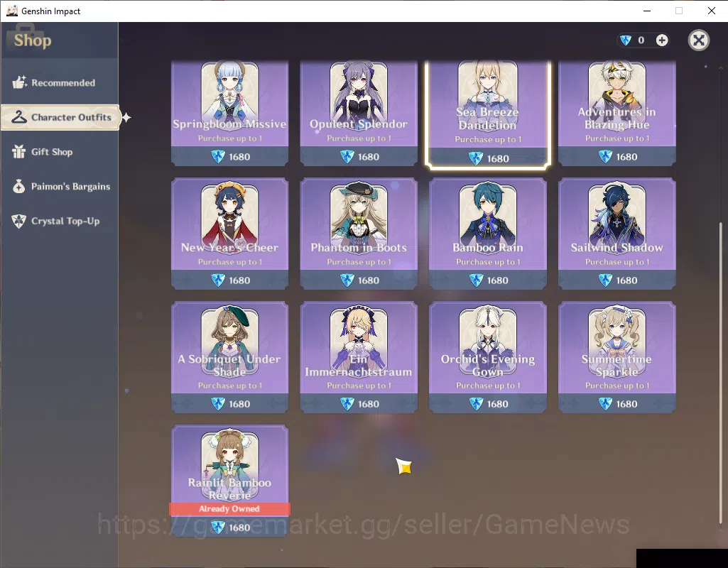Select the Ein Immernachtstraum outfit
Viewport: 728px width, 568px height.
click(359, 357)
